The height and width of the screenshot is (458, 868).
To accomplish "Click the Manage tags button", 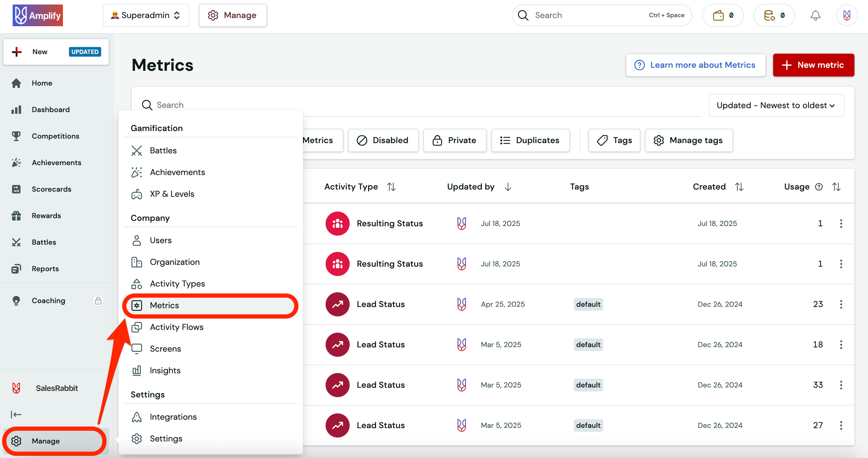I will [688, 140].
